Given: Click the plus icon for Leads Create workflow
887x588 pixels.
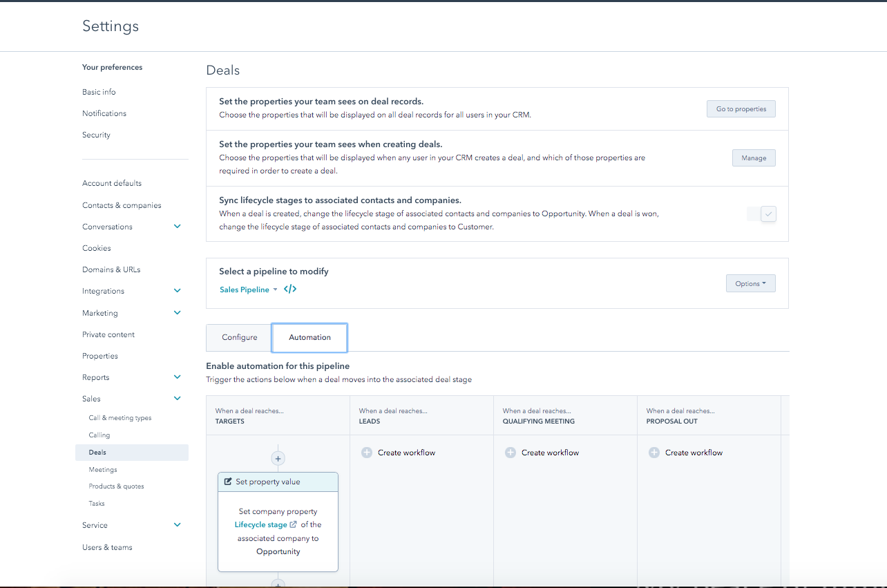Looking at the screenshot, I should click(366, 453).
